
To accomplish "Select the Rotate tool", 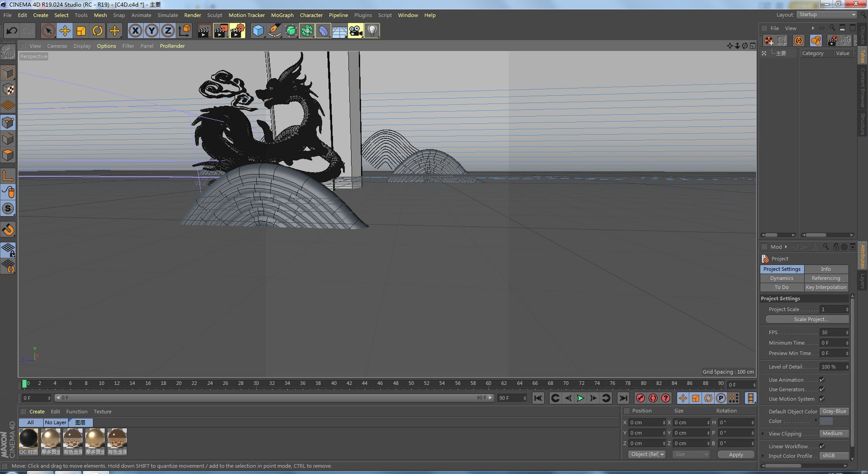I will point(97,31).
